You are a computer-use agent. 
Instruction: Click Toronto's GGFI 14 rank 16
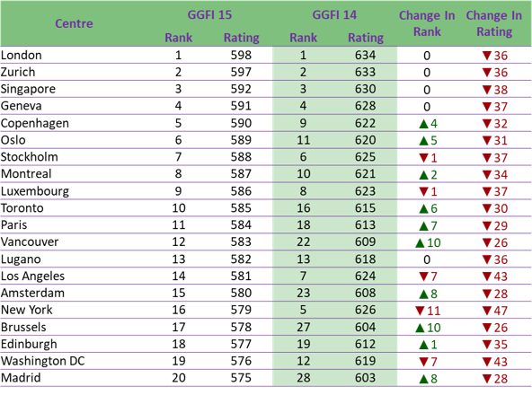pyautogui.click(x=304, y=208)
